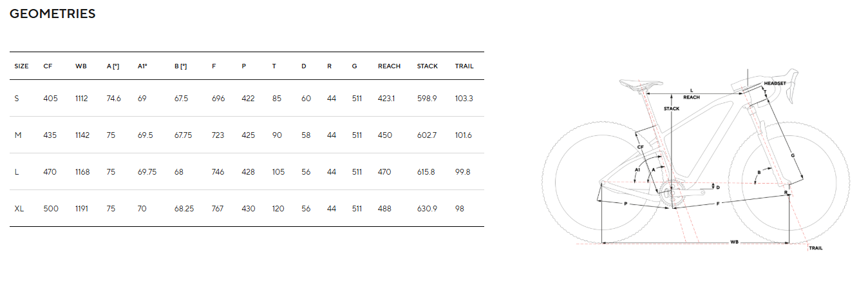Image resolution: width=868 pixels, height=281 pixels.
Task: Click the size L row label
Action: 17,171
